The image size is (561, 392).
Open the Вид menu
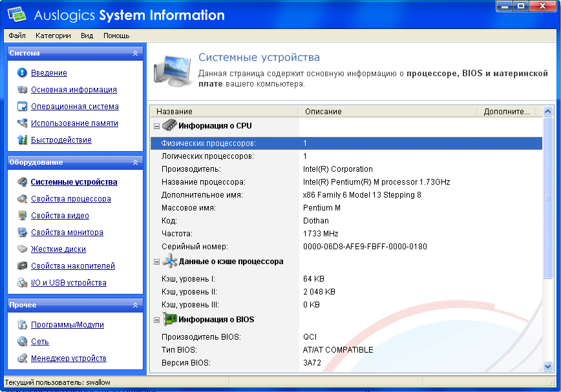click(87, 36)
